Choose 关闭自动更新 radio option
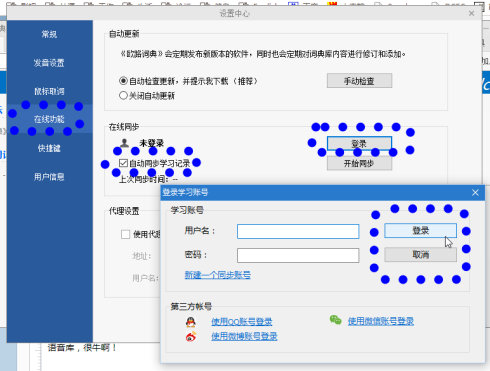490x371 pixels. [123, 96]
